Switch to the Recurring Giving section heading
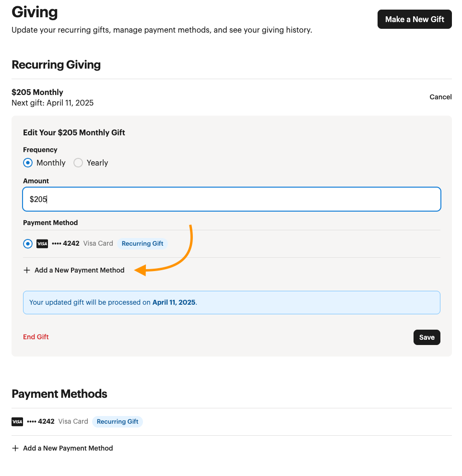The width and height of the screenshot is (462, 476). pos(56,64)
